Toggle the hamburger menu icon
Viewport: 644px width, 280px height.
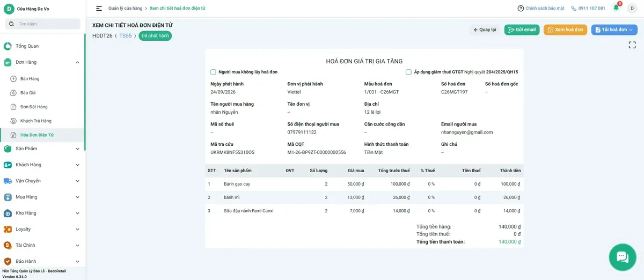(99, 8)
